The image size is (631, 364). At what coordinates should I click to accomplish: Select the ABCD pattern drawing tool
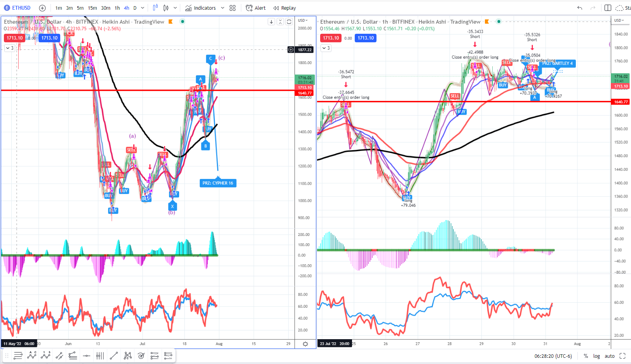32,355
